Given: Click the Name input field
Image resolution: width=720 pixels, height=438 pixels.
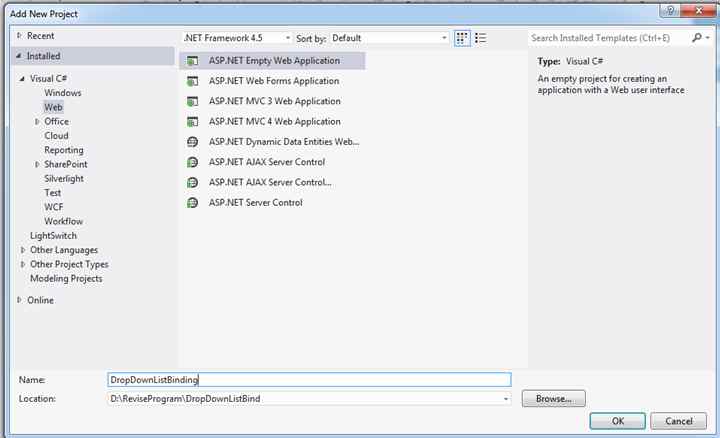Looking at the screenshot, I should point(309,380).
